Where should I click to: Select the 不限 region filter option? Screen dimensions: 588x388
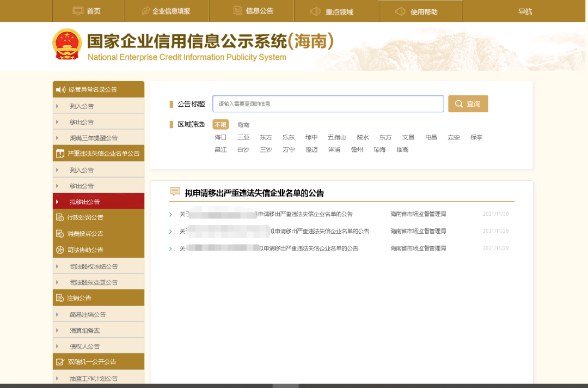point(220,124)
